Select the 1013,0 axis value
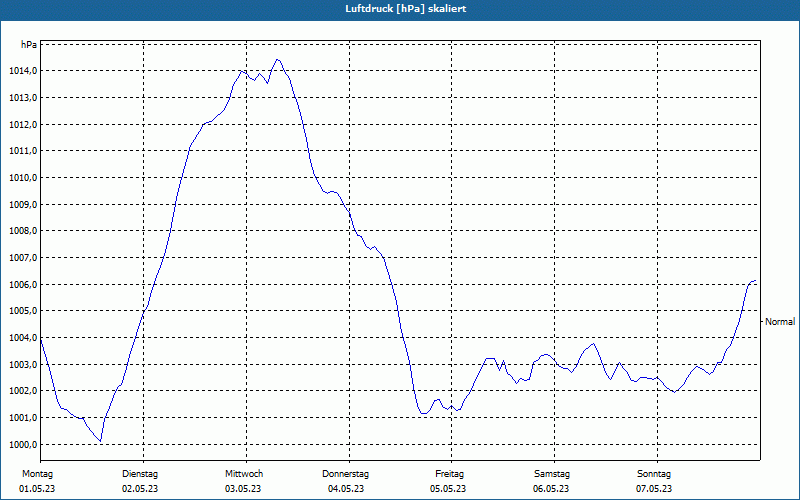 click(23, 97)
